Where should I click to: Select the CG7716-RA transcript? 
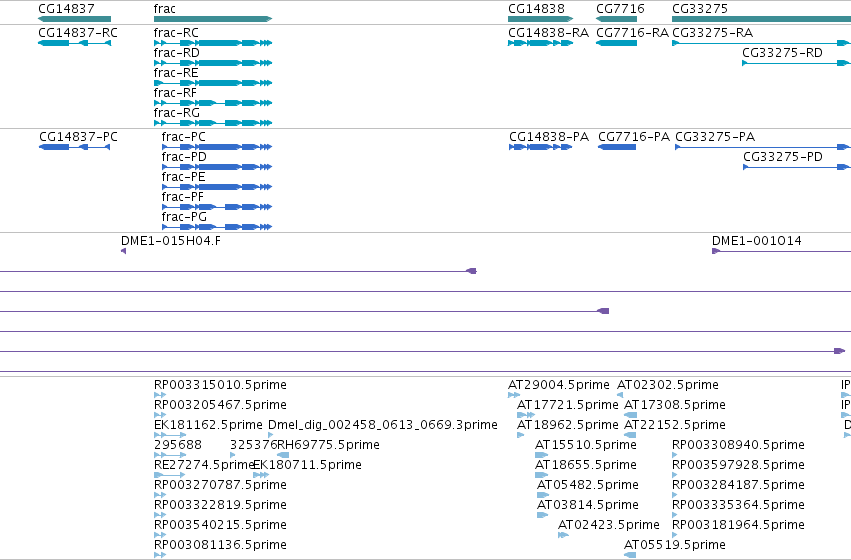[632, 33]
